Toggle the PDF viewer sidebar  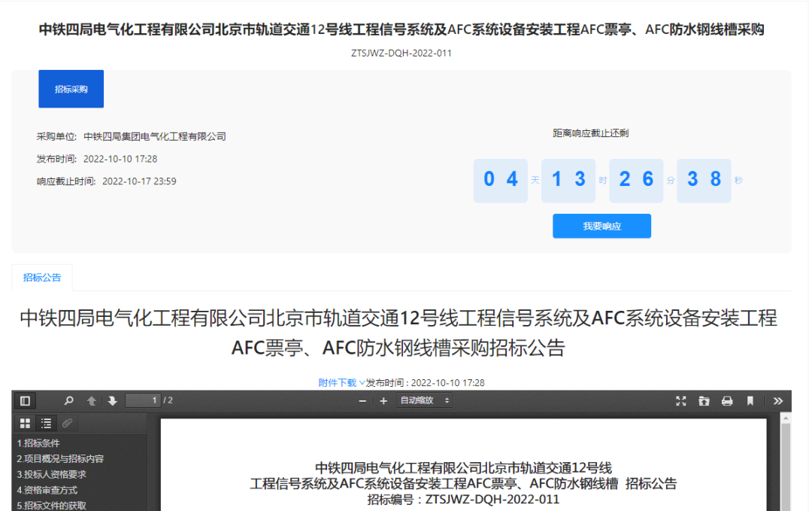pos(25,400)
